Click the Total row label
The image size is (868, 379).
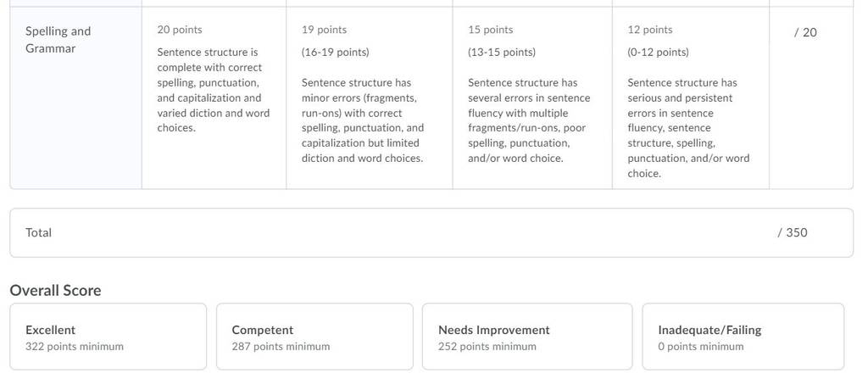point(39,232)
